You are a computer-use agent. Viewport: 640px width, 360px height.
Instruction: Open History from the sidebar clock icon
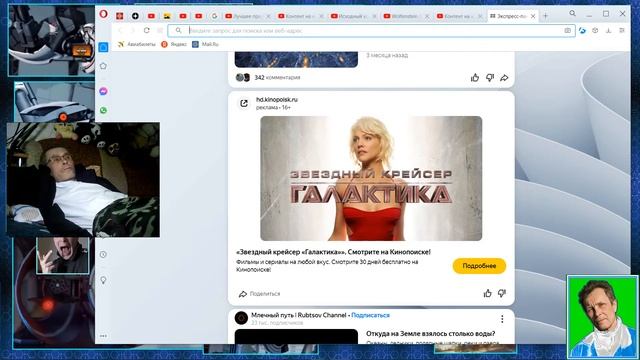click(103, 255)
